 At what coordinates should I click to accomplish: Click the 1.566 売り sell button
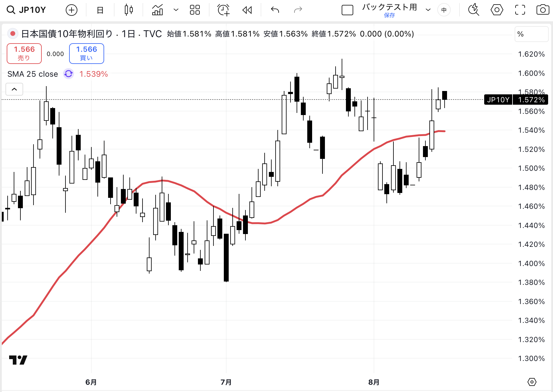coord(24,54)
